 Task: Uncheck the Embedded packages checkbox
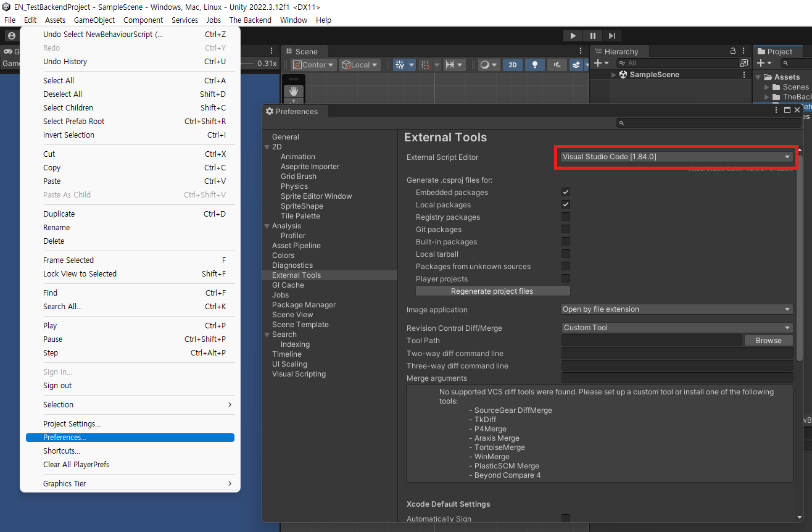[565, 192]
